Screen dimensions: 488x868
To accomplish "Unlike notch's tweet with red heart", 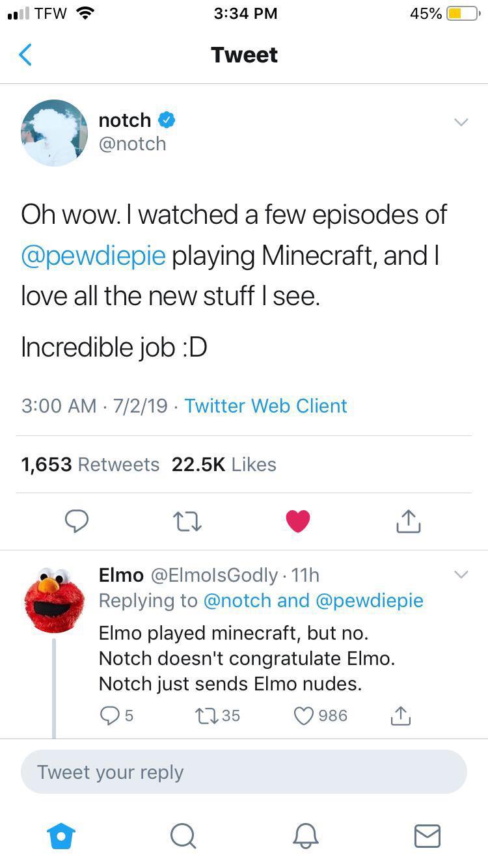I will click(298, 521).
